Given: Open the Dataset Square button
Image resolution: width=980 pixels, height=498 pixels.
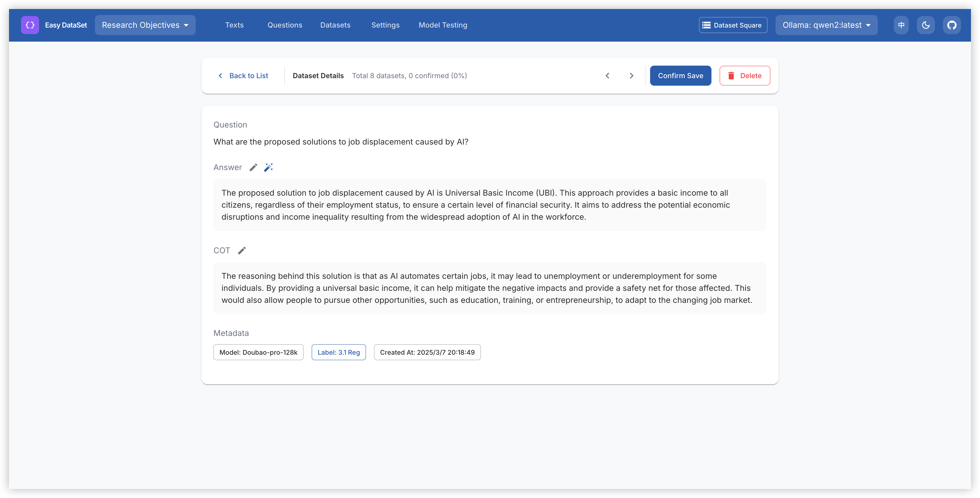Looking at the screenshot, I should [733, 25].
